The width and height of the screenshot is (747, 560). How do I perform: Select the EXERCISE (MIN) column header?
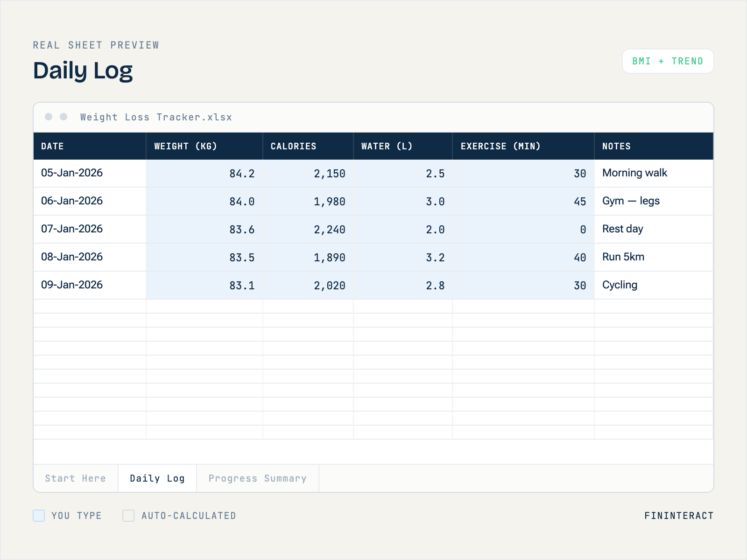[523, 146]
